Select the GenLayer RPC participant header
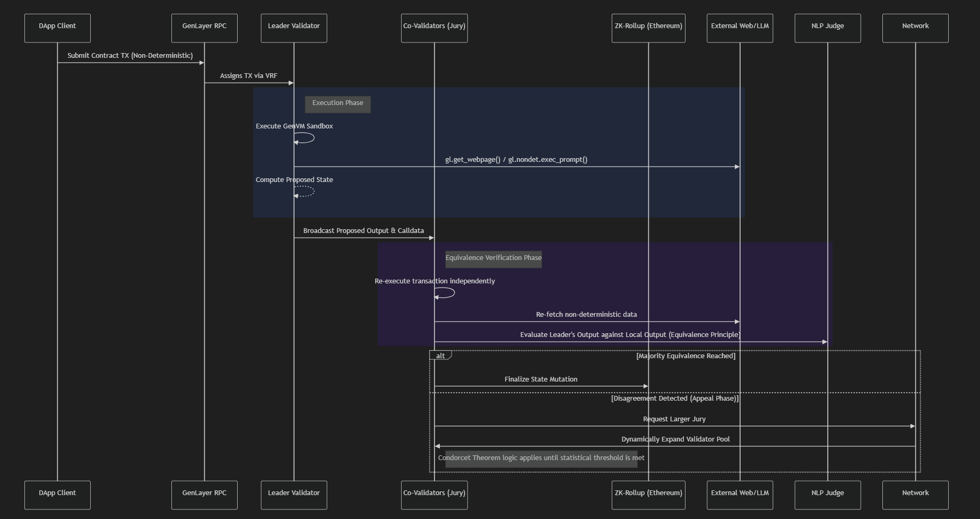 point(204,27)
